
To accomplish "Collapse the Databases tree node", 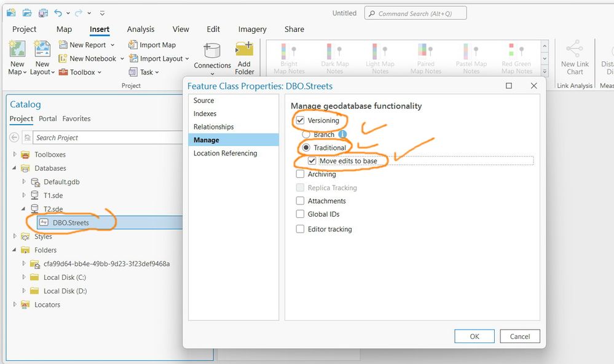I will [x=15, y=168].
